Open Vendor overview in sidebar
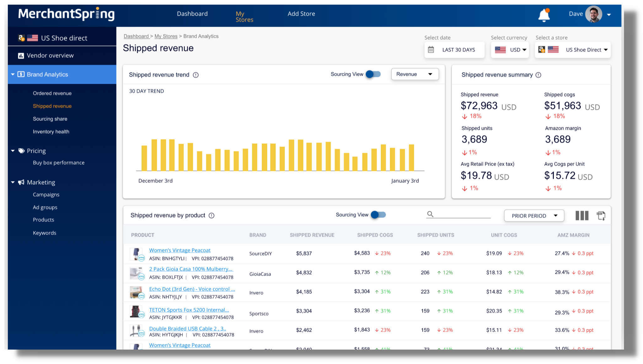This screenshot has width=643, height=364. pyautogui.click(x=50, y=56)
